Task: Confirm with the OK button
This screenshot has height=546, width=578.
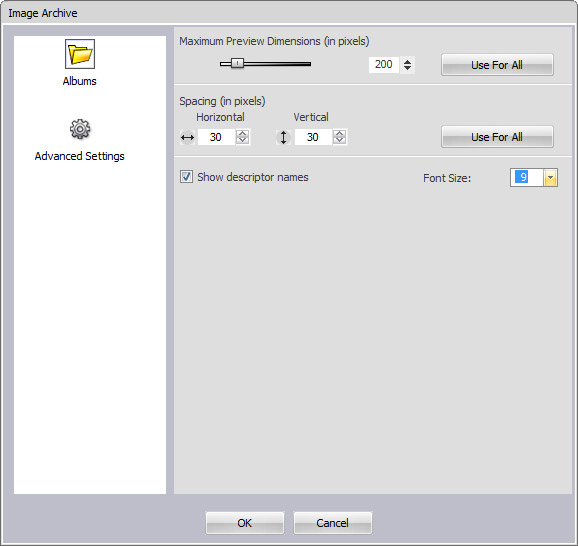Action: [x=245, y=523]
